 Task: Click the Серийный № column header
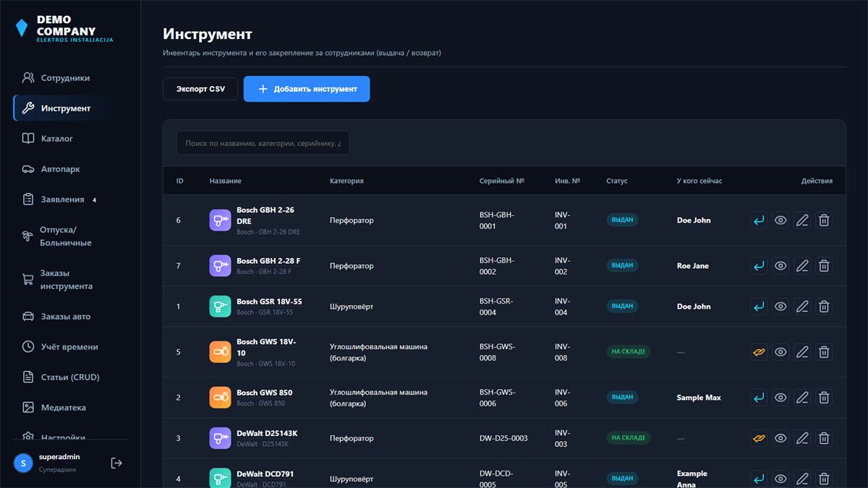click(x=502, y=181)
